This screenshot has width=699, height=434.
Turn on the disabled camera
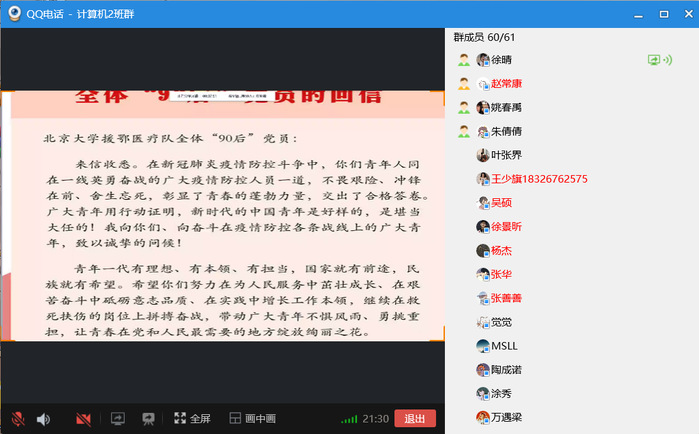83,418
